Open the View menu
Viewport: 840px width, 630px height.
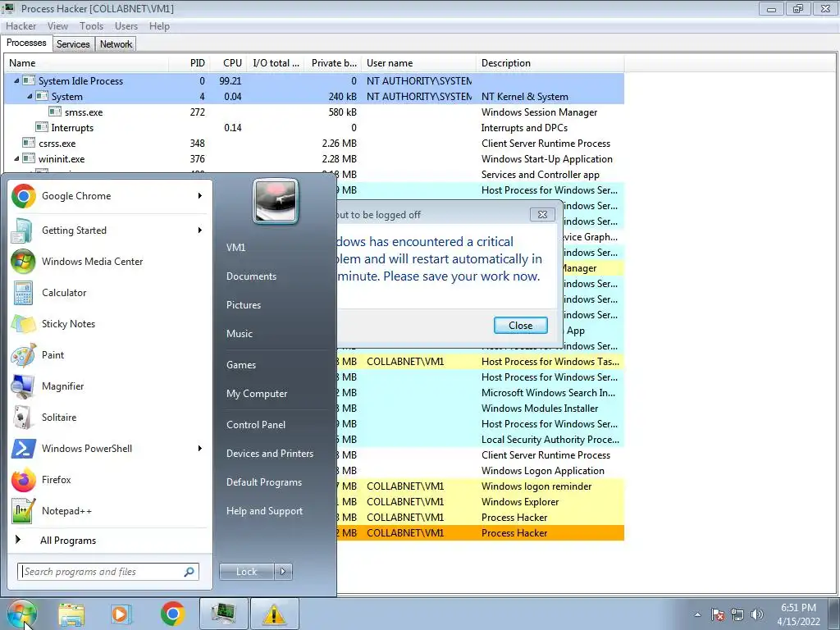pyautogui.click(x=57, y=26)
